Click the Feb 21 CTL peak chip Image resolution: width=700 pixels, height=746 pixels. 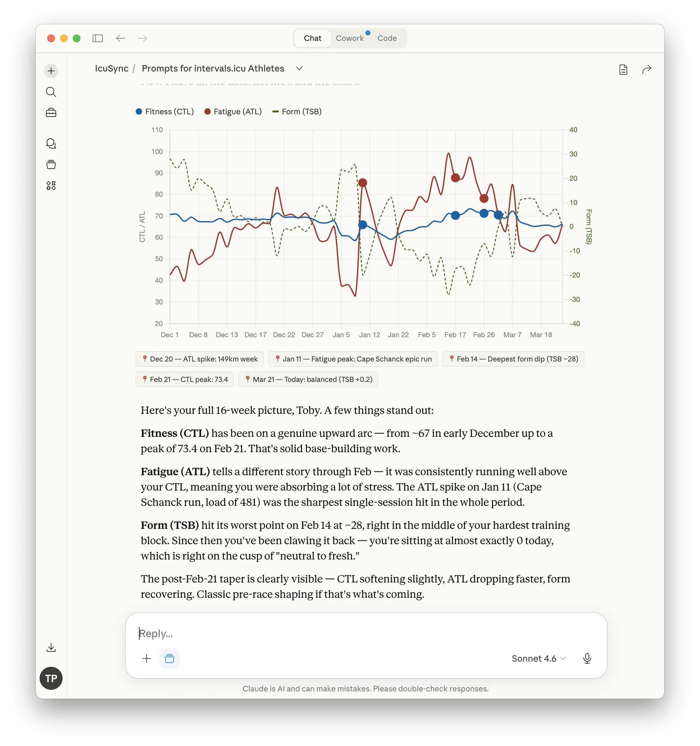184,379
